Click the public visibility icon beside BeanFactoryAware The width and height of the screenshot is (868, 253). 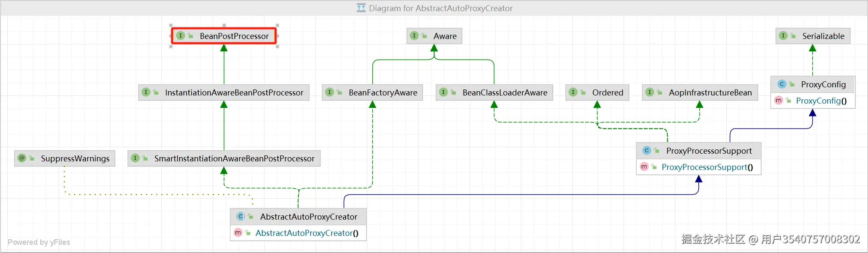(x=340, y=92)
